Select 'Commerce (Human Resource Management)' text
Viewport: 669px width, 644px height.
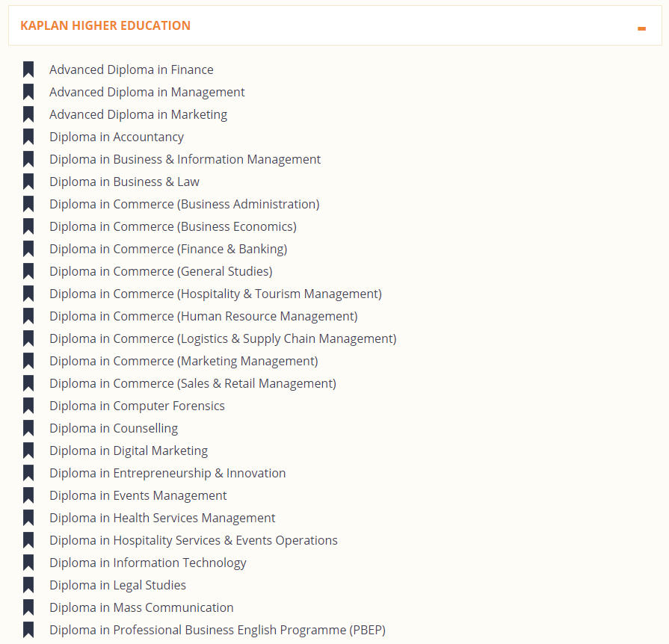235,316
